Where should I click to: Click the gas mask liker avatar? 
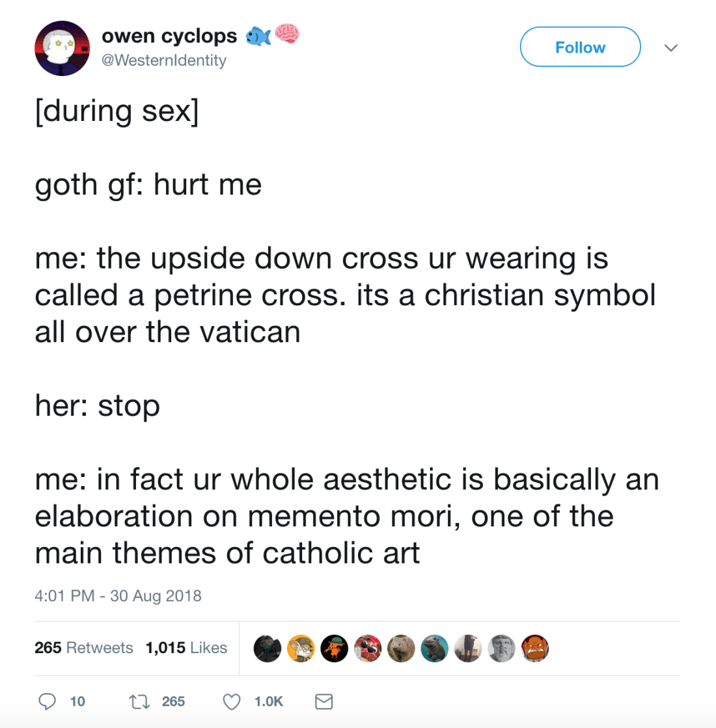[267, 649]
